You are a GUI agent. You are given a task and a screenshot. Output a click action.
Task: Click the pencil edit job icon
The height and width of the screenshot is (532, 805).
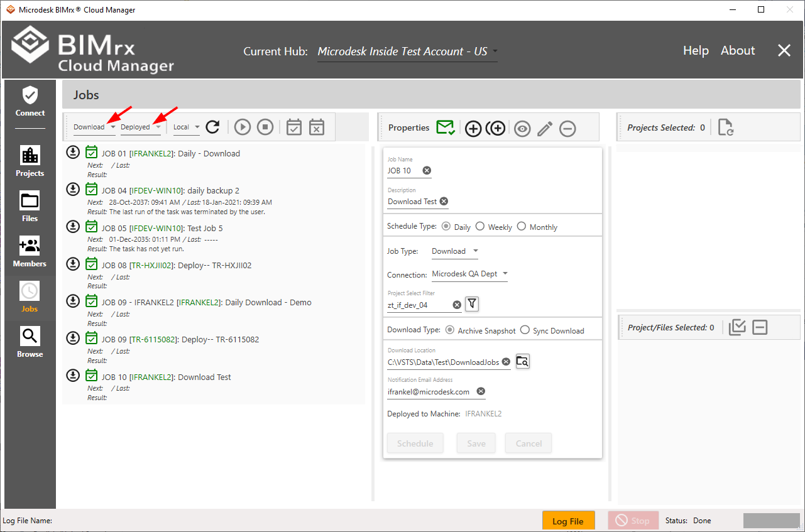(x=545, y=128)
